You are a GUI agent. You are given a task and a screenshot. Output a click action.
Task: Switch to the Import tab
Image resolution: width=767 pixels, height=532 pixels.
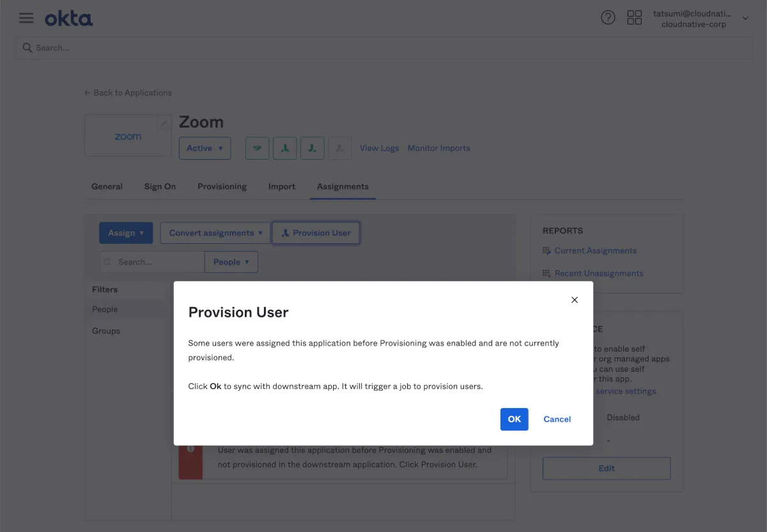[282, 186]
